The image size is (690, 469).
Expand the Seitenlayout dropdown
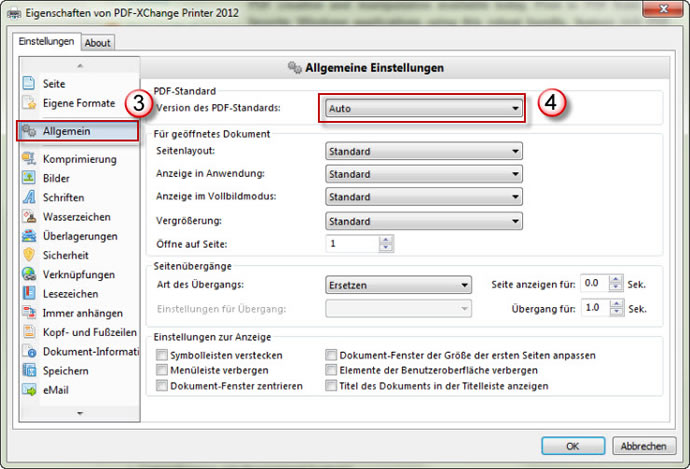coord(424,151)
